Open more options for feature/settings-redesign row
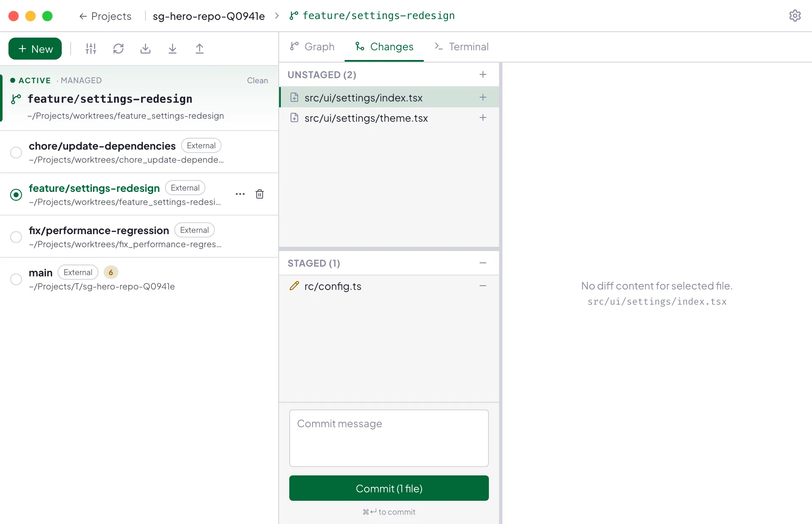Viewport: 812px width, 524px height. (x=240, y=194)
